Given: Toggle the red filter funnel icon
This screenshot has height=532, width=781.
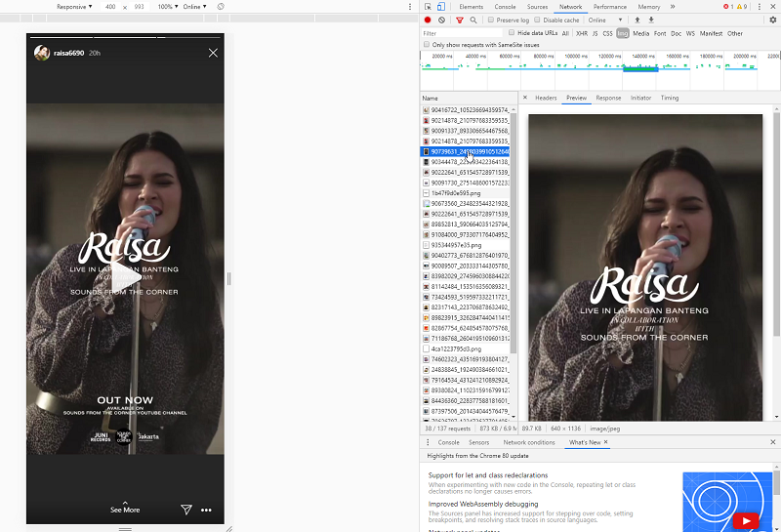Looking at the screenshot, I should click(459, 20).
